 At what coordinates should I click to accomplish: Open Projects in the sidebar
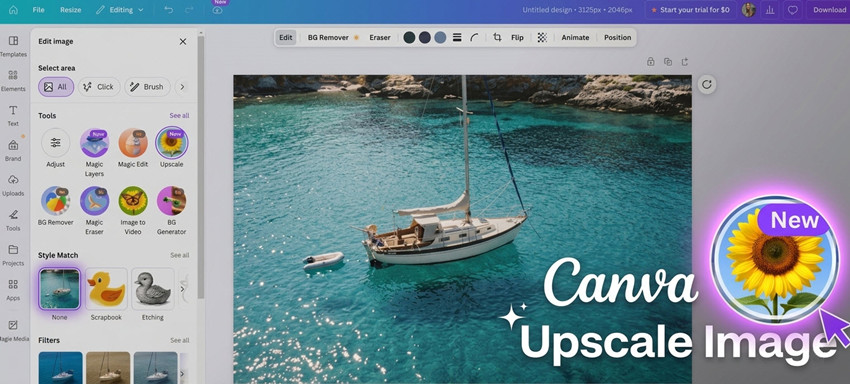[13, 255]
